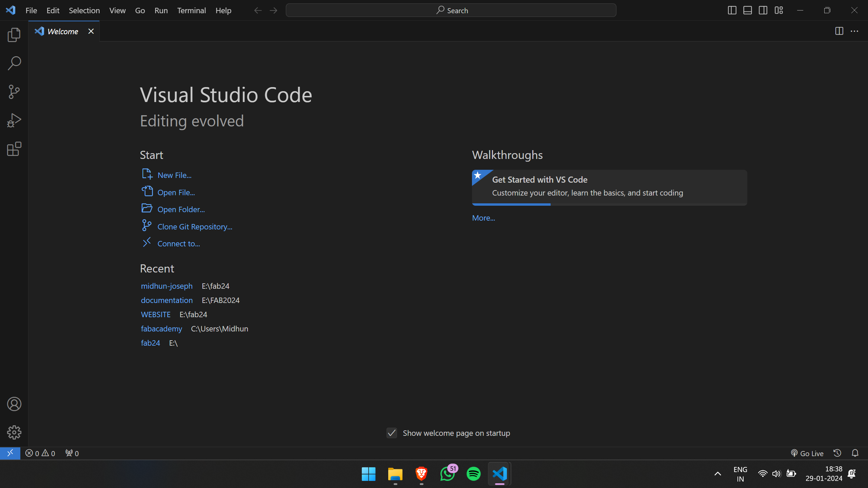This screenshot has width=868, height=488.
Task: Open the Run and Debug view
Action: pos(14,120)
